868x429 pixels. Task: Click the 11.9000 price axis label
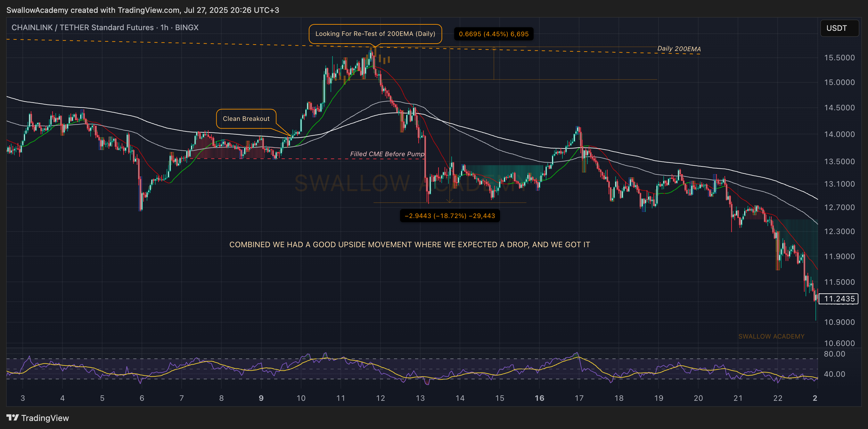(839, 257)
